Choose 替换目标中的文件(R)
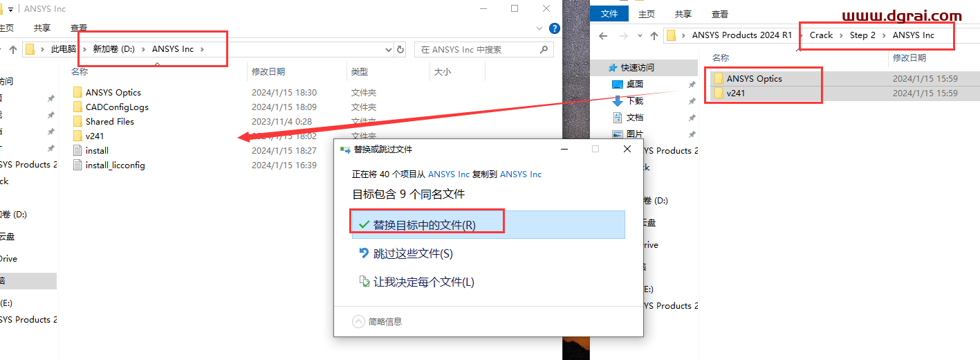Viewport: 980px width, 360px height. pos(488,225)
